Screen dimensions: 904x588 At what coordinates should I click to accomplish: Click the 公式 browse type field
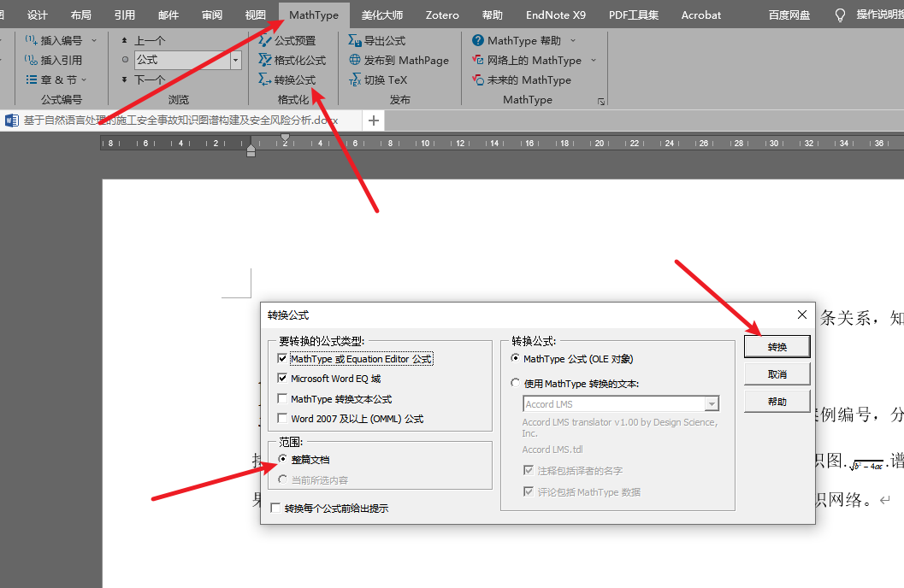tap(183, 60)
